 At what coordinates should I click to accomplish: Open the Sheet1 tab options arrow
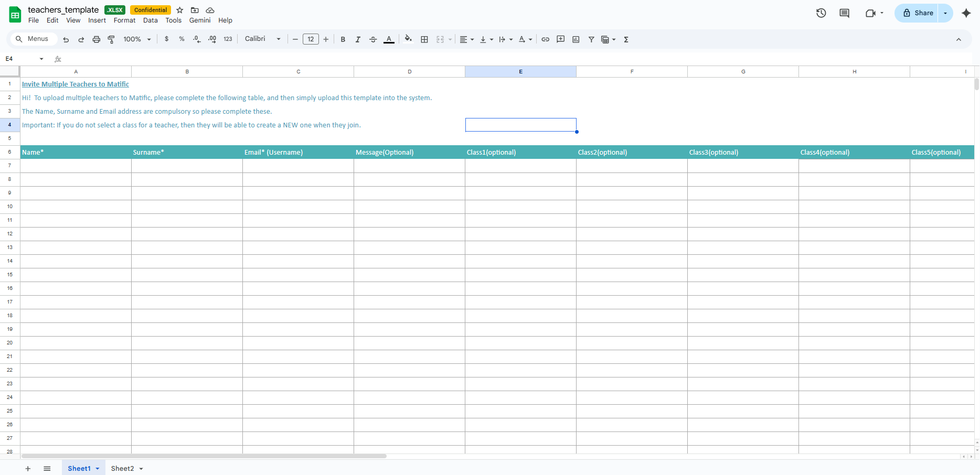[x=98, y=469]
